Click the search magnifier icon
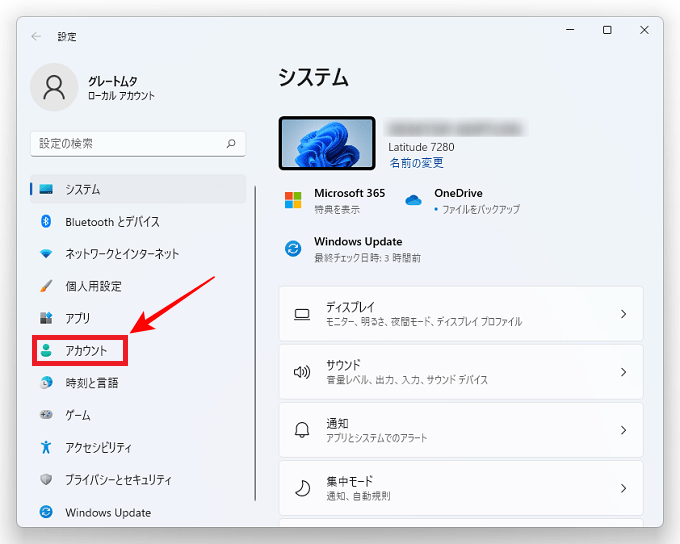The image size is (680, 544). [x=231, y=144]
